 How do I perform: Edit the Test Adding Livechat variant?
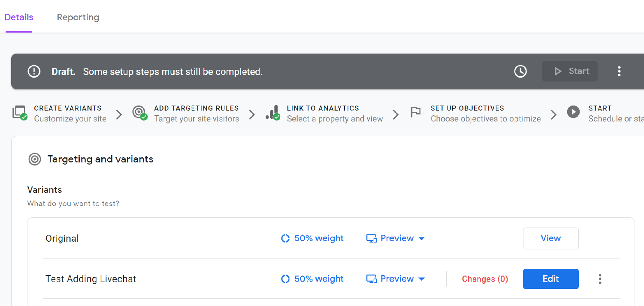point(550,279)
